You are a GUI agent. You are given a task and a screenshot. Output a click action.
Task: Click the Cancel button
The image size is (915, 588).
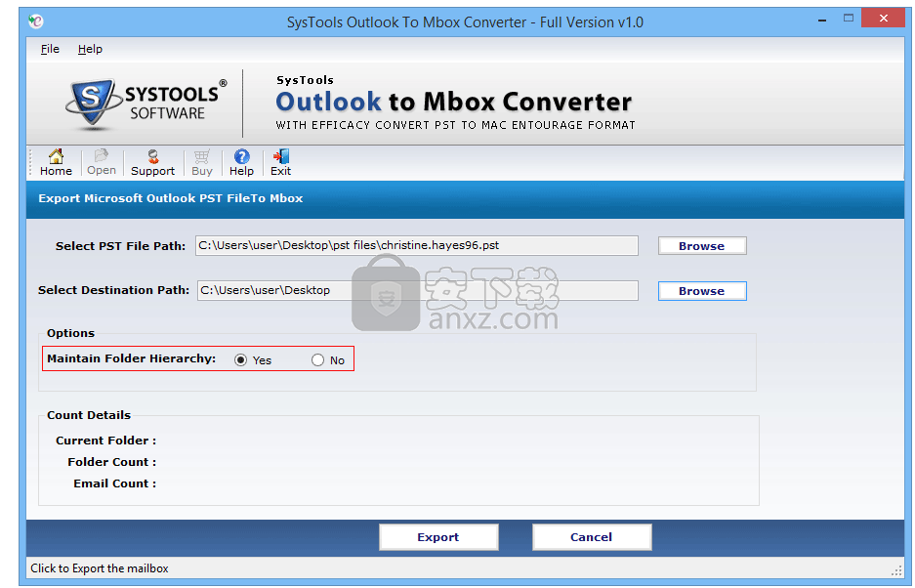(591, 537)
